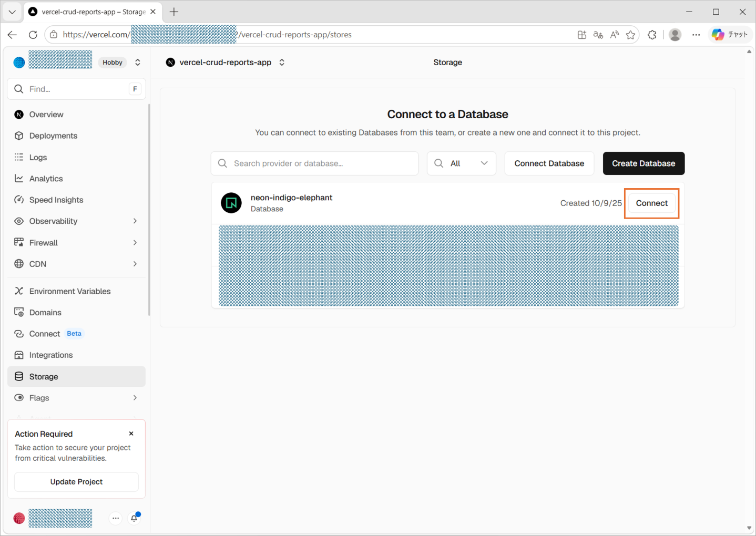Viewport: 756px width, 536px height.
Task: Click the Environment Variables icon
Action: 19,291
